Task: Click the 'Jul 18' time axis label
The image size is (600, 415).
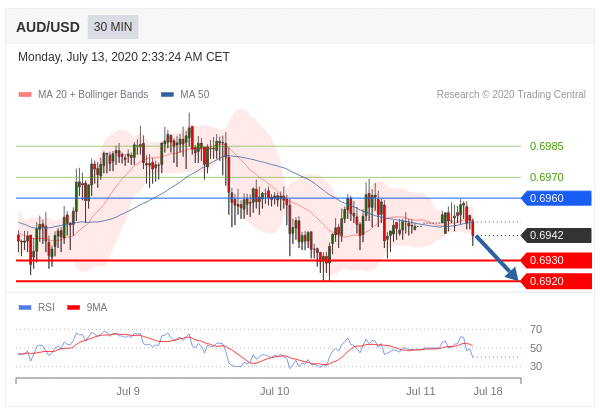Action: click(488, 391)
